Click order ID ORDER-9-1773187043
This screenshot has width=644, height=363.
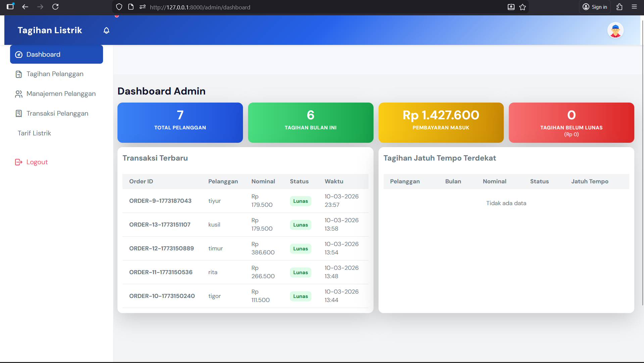pos(160,201)
